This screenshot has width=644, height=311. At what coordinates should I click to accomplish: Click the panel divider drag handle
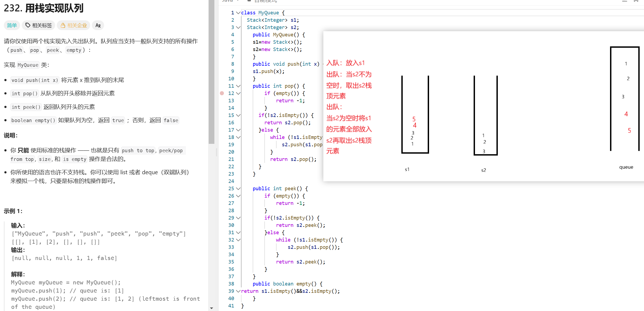[217, 152]
